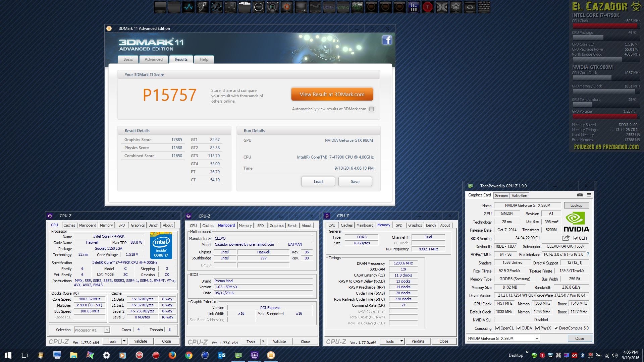This screenshot has width=644, height=362.
Task: Launch Google Chrome from the taskbar
Action: 189,355
